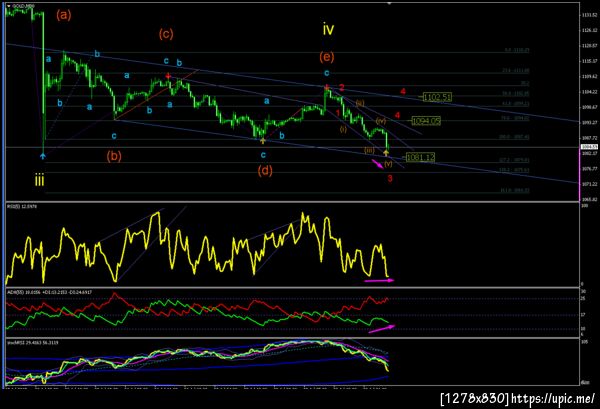Select the 1094.05 price label box
The width and height of the screenshot is (600, 409).
(426, 121)
